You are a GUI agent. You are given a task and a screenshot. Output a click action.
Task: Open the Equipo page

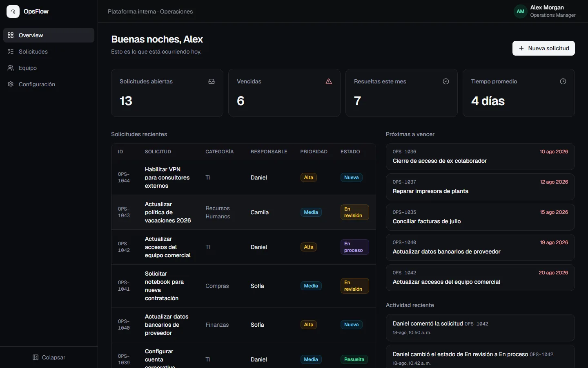pyautogui.click(x=49, y=68)
